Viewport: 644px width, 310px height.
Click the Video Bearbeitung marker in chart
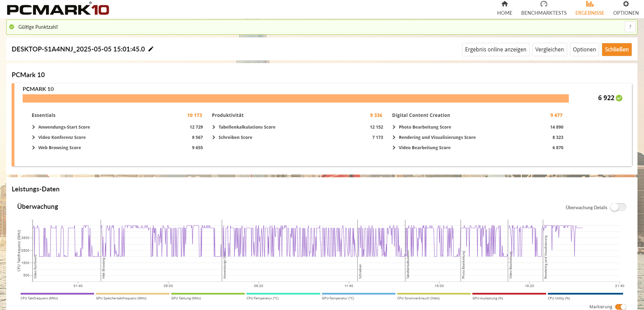click(x=510, y=265)
